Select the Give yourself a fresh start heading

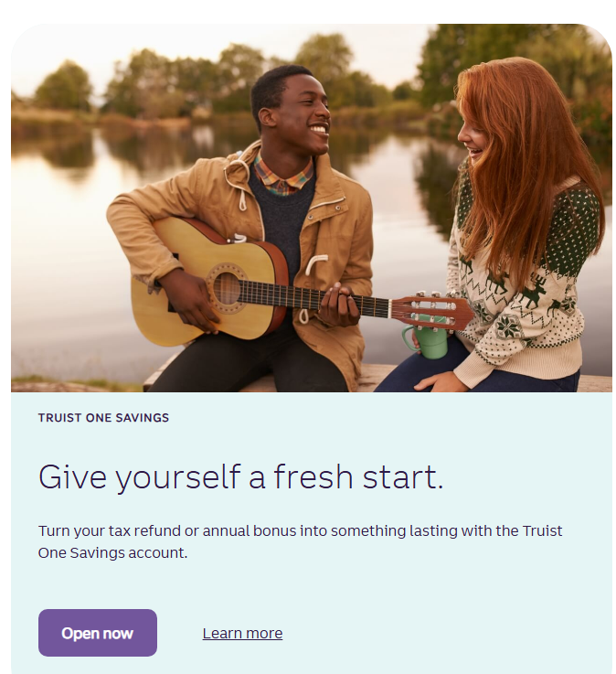(x=240, y=477)
